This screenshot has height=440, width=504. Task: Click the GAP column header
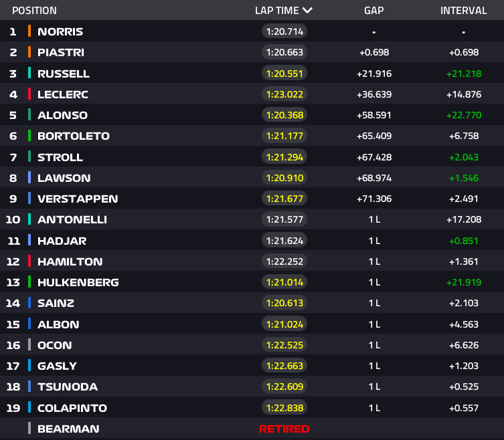pos(373,11)
